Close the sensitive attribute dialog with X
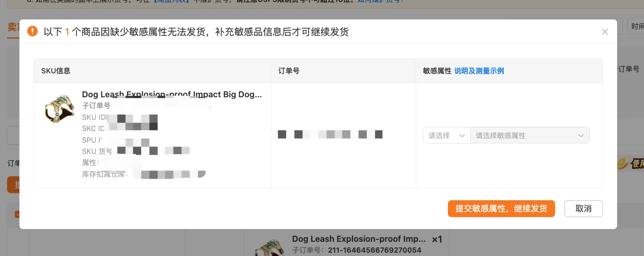 click(605, 32)
